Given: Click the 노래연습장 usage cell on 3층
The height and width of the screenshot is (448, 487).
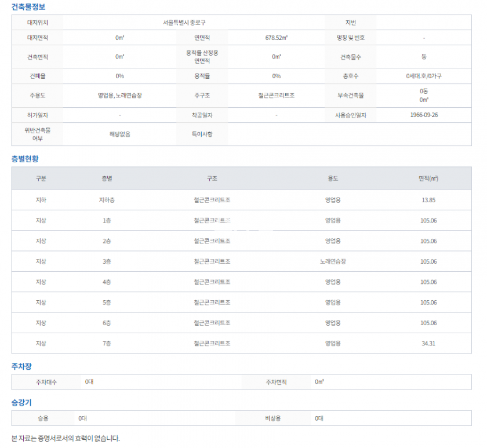Looking at the screenshot, I should pyautogui.click(x=332, y=261).
